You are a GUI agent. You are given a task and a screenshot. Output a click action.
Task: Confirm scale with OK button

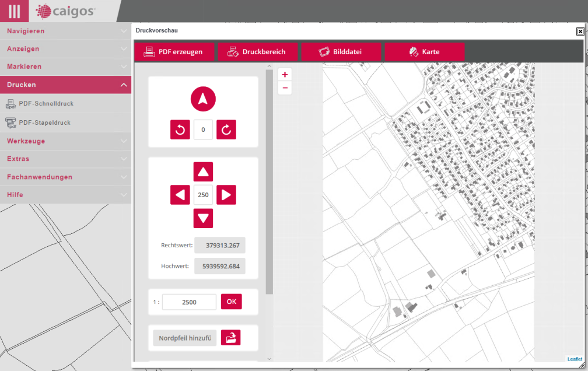click(231, 302)
